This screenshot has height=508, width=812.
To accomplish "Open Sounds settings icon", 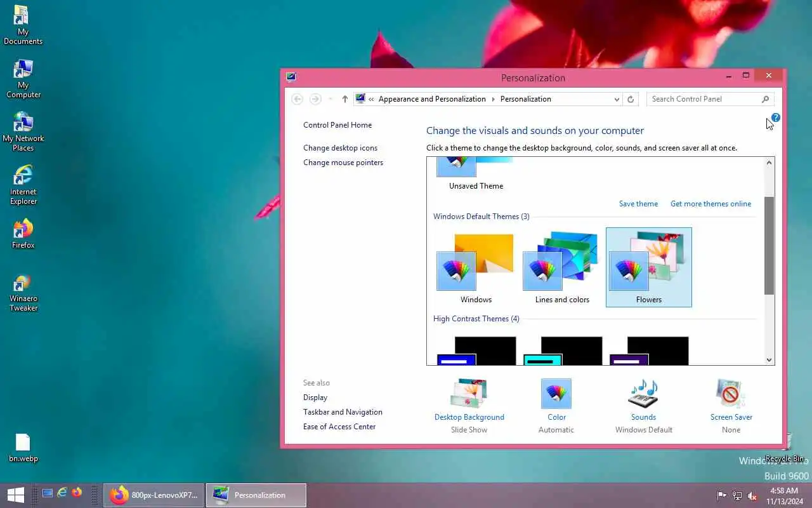I will pyautogui.click(x=643, y=394).
